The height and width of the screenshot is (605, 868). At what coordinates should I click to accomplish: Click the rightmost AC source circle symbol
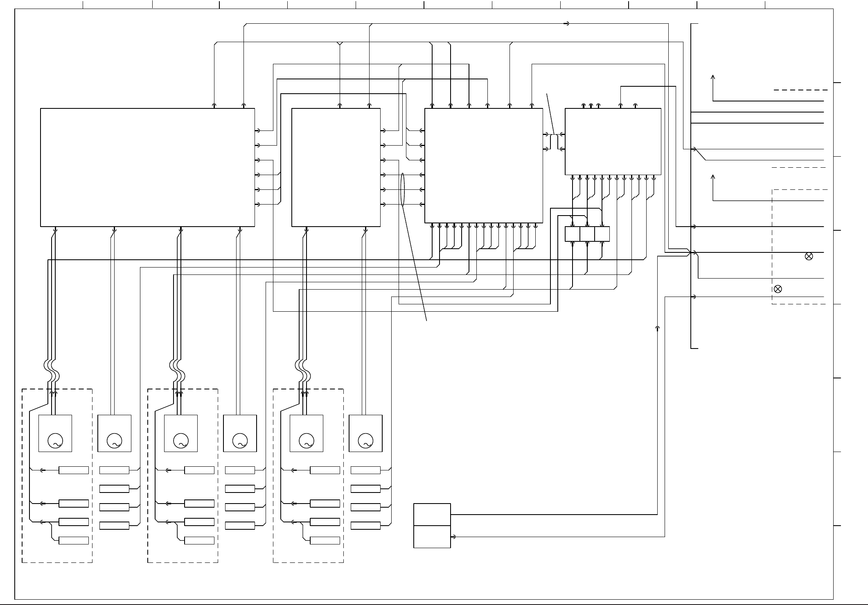[365, 441]
